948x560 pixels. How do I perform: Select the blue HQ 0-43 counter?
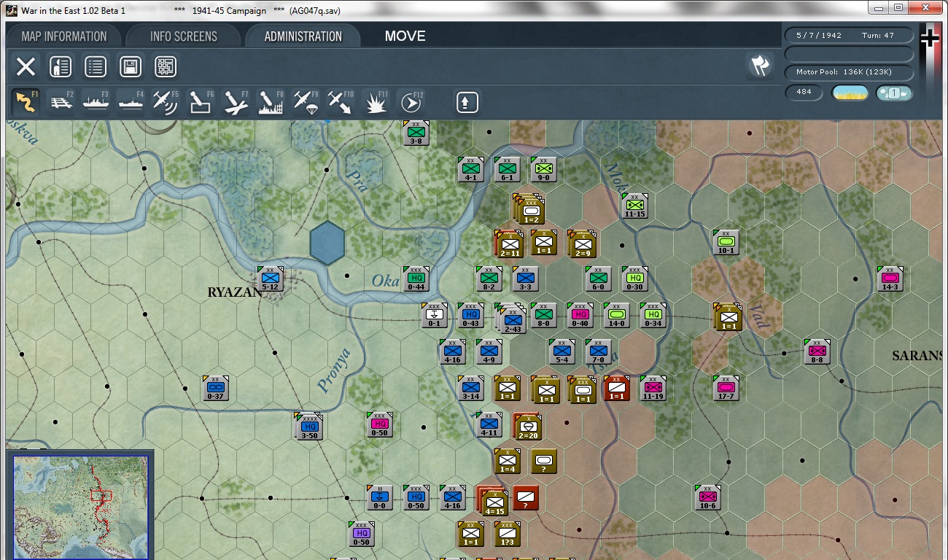471,315
